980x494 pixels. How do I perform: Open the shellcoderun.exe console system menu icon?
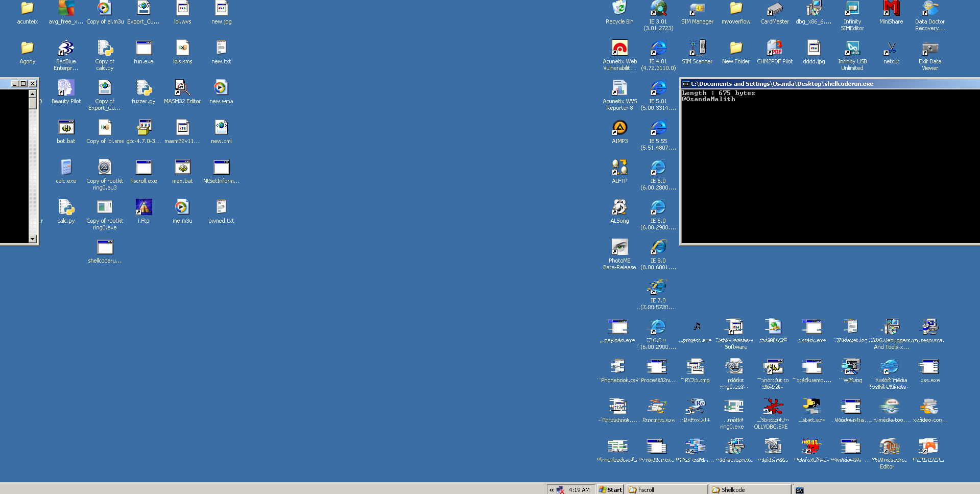pos(686,84)
